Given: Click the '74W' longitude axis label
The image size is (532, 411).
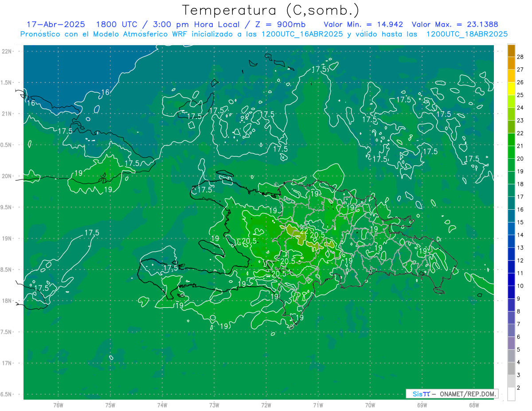Looking at the screenshot, I should (162, 405).
